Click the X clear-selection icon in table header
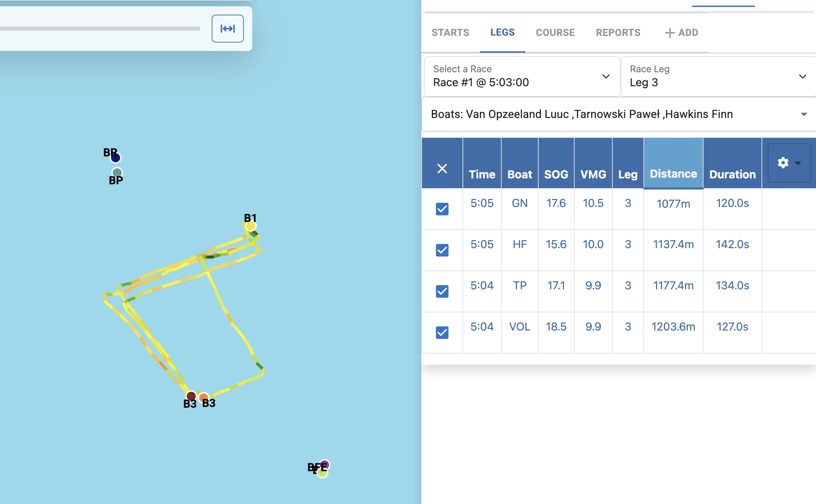 point(442,169)
